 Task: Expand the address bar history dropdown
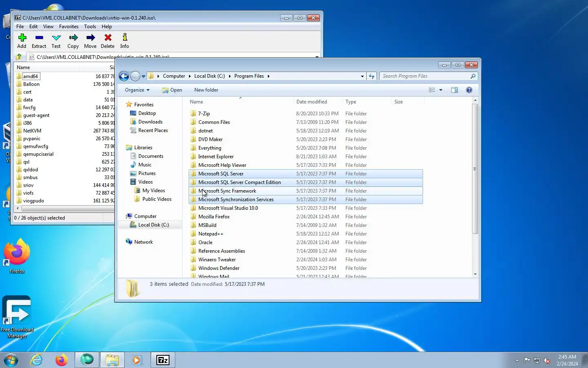pyautogui.click(x=362, y=76)
